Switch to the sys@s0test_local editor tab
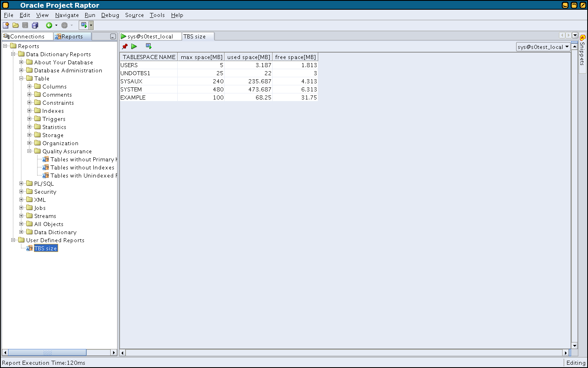 [x=150, y=36]
